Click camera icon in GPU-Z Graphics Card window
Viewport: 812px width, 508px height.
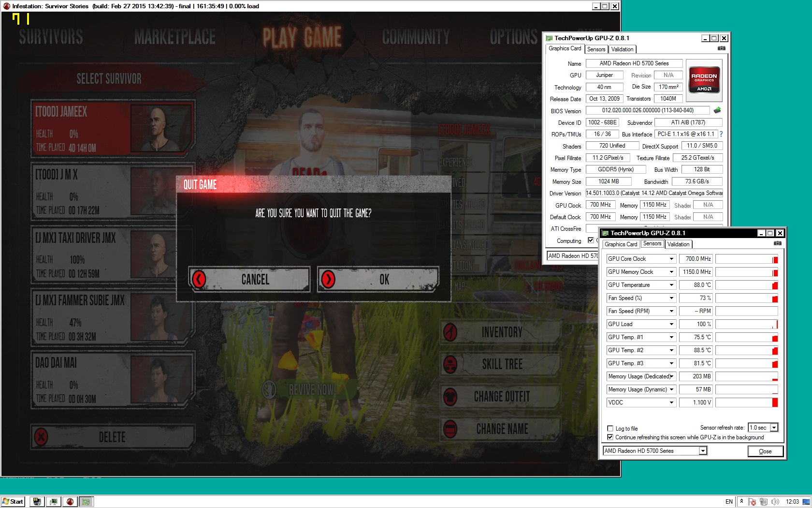tap(721, 48)
